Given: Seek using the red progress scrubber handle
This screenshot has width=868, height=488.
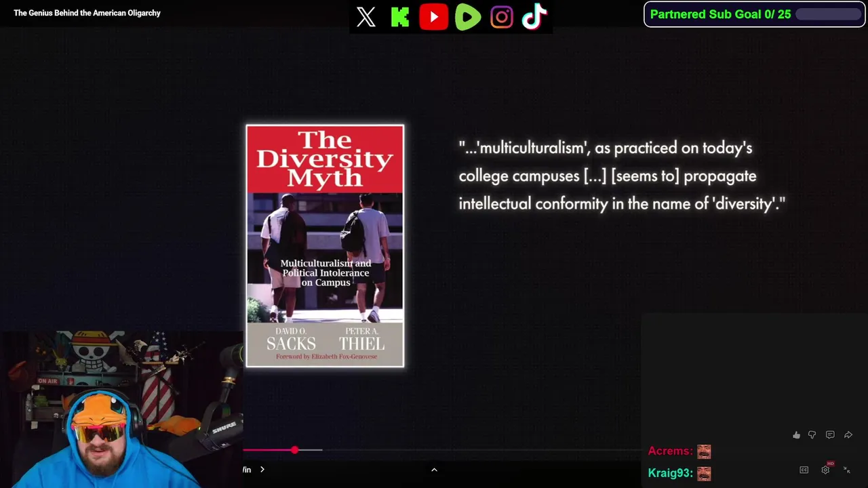Looking at the screenshot, I should (294, 450).
